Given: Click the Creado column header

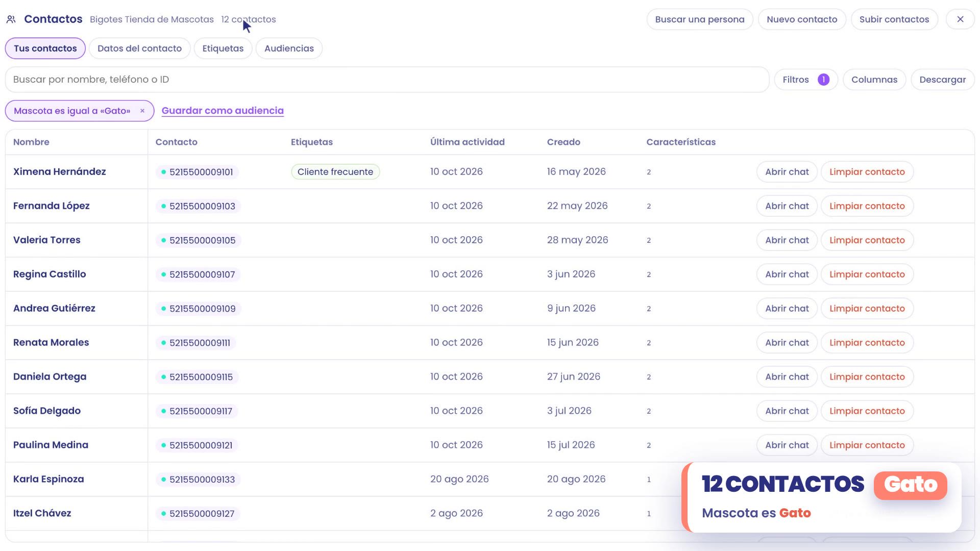Looking at the screenshot, I should point(563,142).
